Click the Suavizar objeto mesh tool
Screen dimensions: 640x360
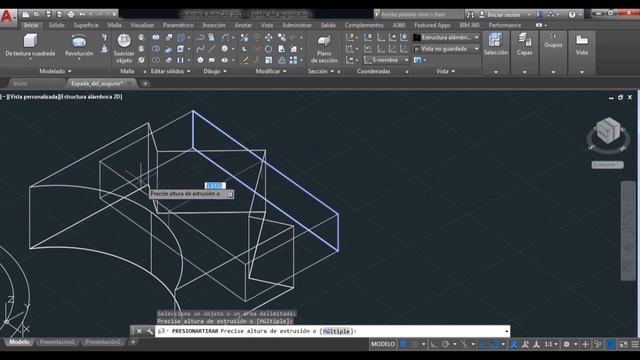click(x=124, y=48)
